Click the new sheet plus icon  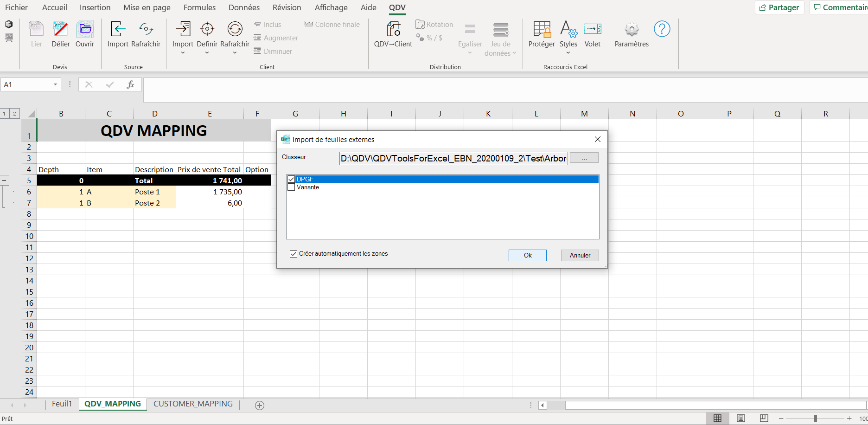260,406
